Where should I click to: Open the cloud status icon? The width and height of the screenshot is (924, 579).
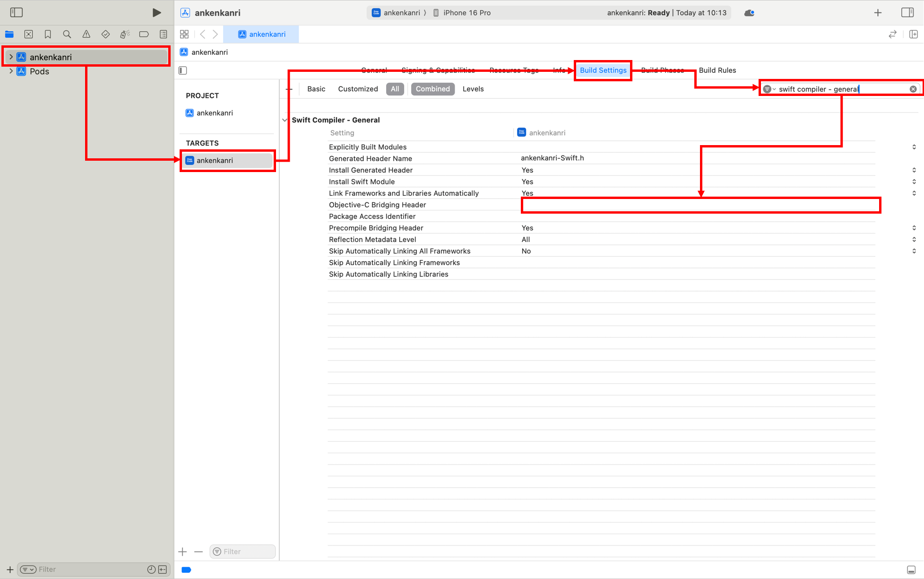click(x=749, y=13)
